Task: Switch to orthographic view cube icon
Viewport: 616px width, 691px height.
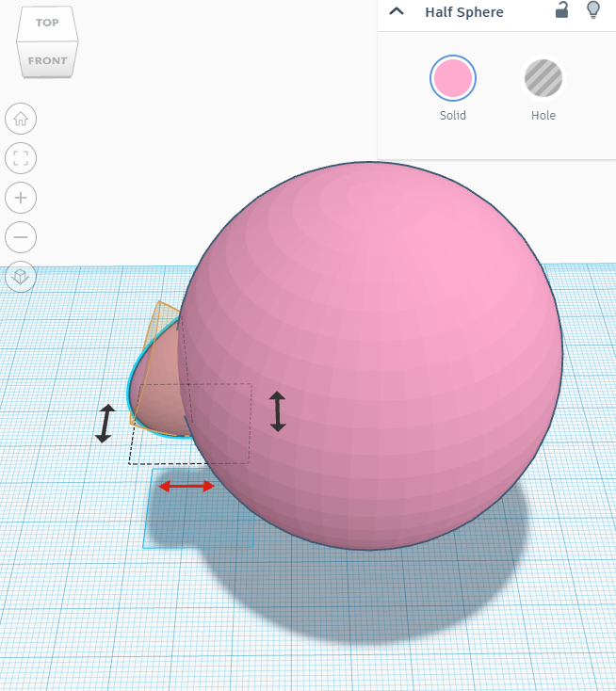Action: 21,277
